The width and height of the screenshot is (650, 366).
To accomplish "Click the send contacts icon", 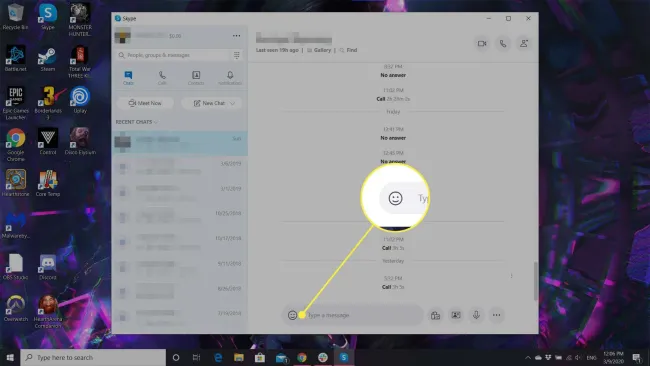I will tap(456, 315).
